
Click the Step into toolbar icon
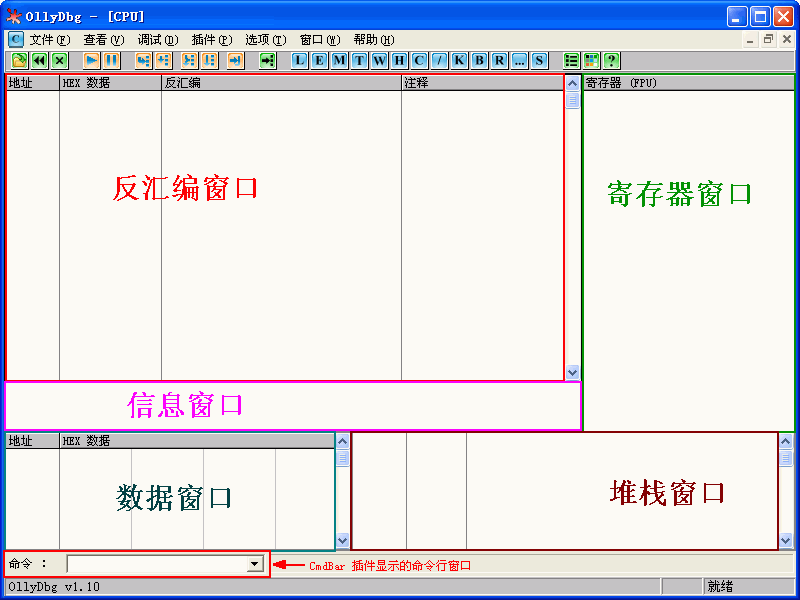pos(144,61)
